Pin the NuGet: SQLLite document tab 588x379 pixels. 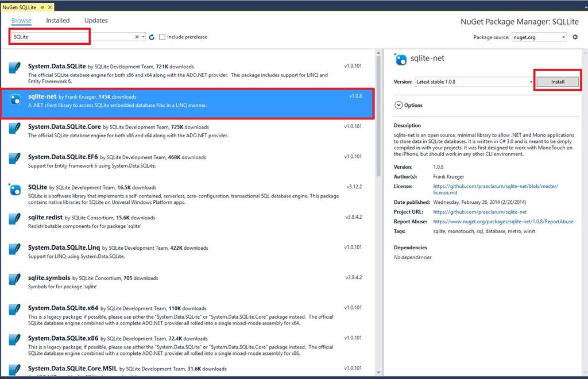[x=42, y=7]
